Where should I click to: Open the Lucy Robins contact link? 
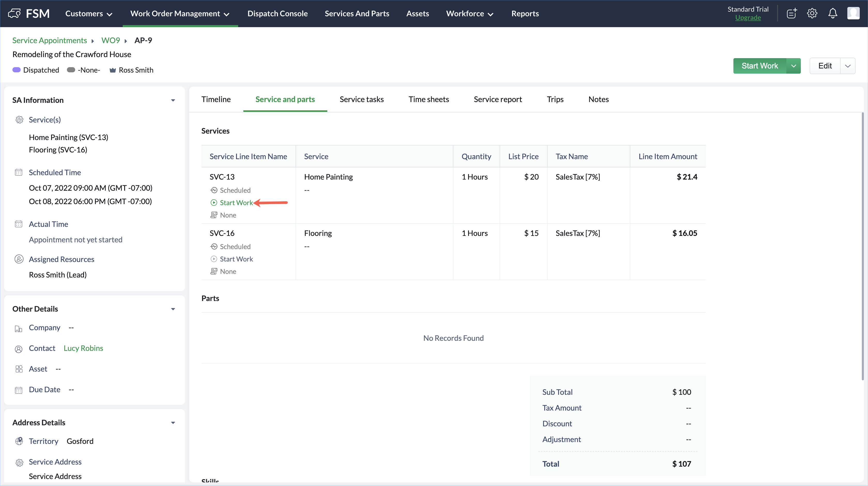tap(83, 348)
